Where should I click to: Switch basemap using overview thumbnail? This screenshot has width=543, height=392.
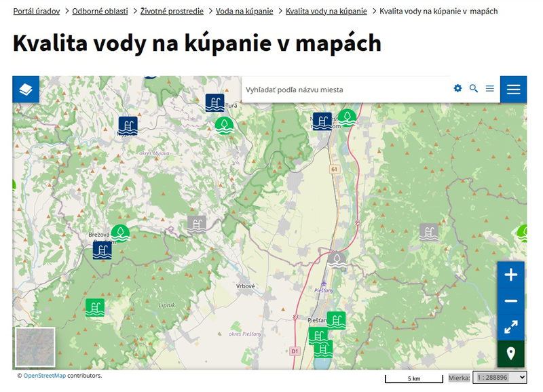point(35,347)
